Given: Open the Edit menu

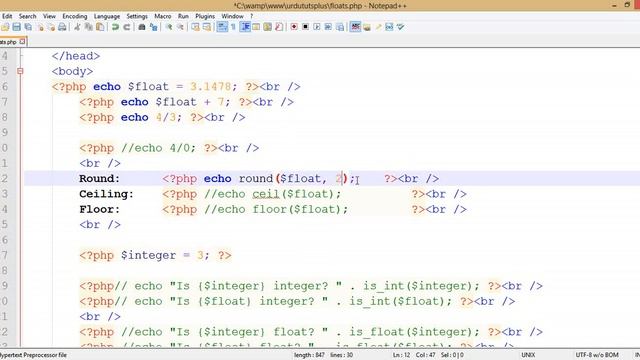Looking at the screenshot, I should pos(7,16).
